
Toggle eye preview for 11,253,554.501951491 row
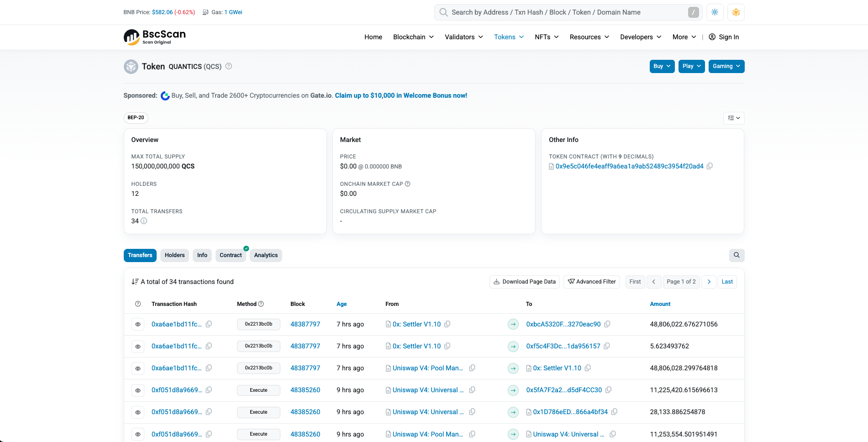138,434
